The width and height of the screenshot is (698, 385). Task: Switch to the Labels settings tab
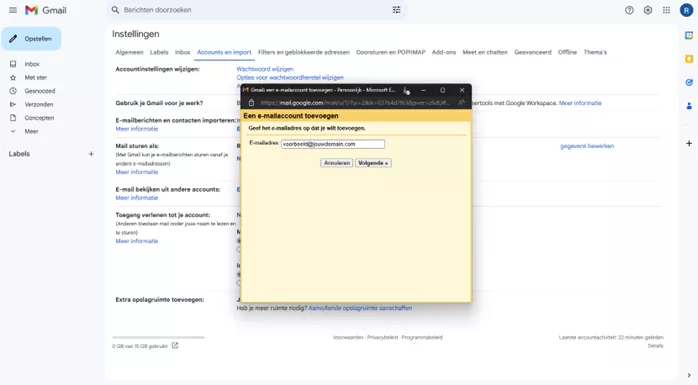(159, 52)
